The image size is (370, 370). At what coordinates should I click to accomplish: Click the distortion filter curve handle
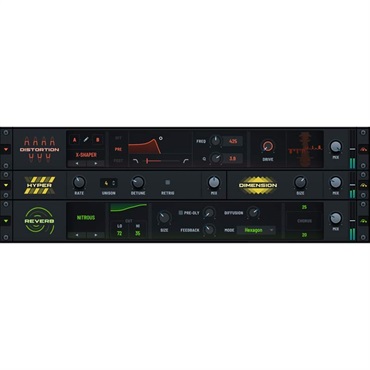160,138
